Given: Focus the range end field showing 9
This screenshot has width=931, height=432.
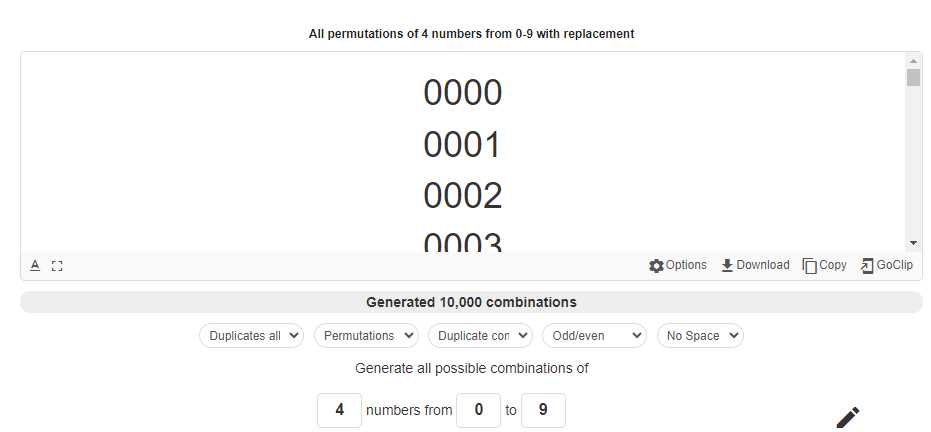Looking at the screenshot, I should (543, 410).
